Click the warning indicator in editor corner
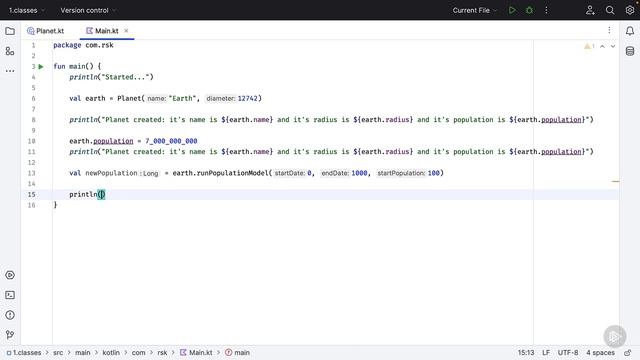Image resolution: width=640 pixels, height=360 pixels. point(589,47)
